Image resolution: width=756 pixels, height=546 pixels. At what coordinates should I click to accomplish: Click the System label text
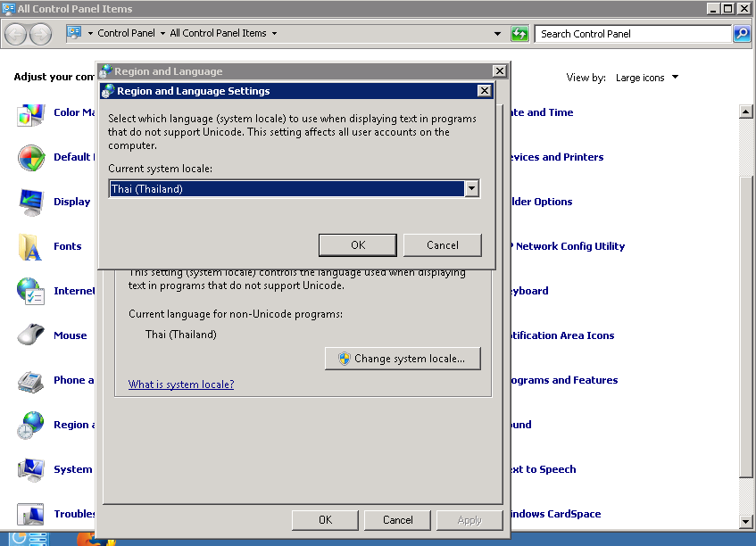[x=73, y=469]
